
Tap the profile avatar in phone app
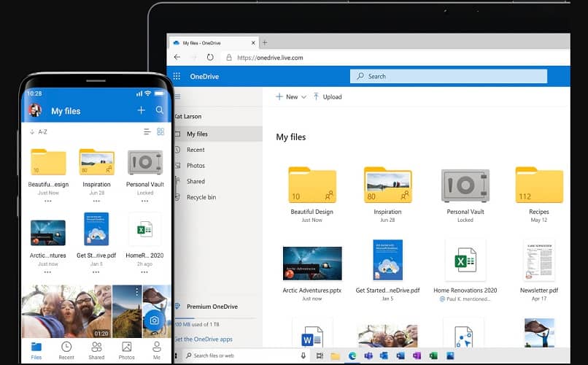tap(35, 110)
